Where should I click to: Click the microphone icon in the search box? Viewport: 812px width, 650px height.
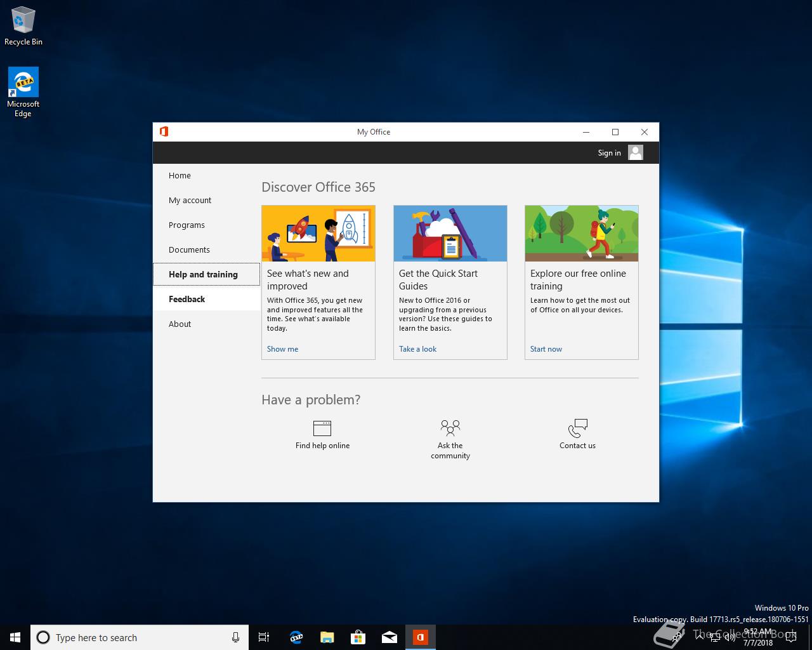coord(235,637)
